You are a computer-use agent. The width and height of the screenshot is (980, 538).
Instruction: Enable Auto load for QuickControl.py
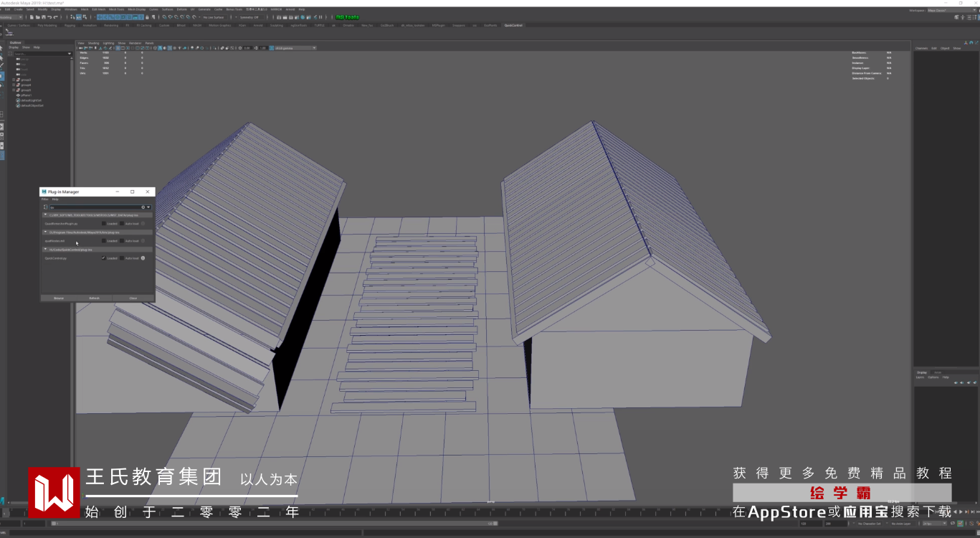coord(122,258)
